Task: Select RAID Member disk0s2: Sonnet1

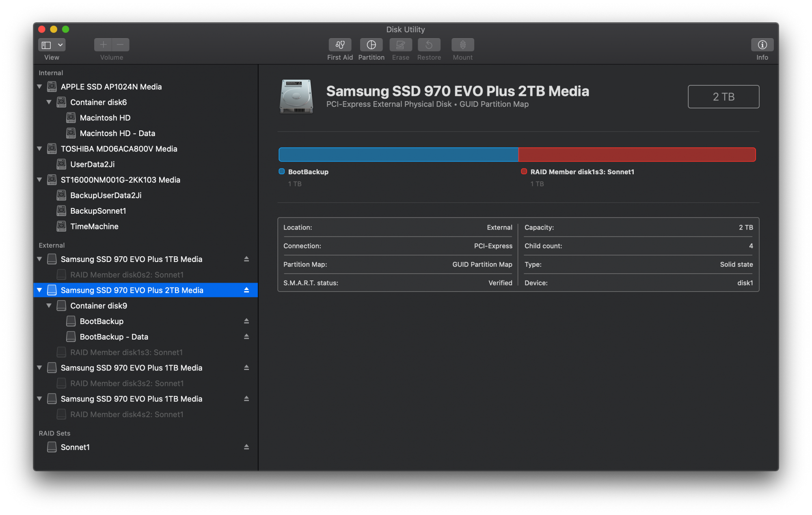Action: (145, 275)
